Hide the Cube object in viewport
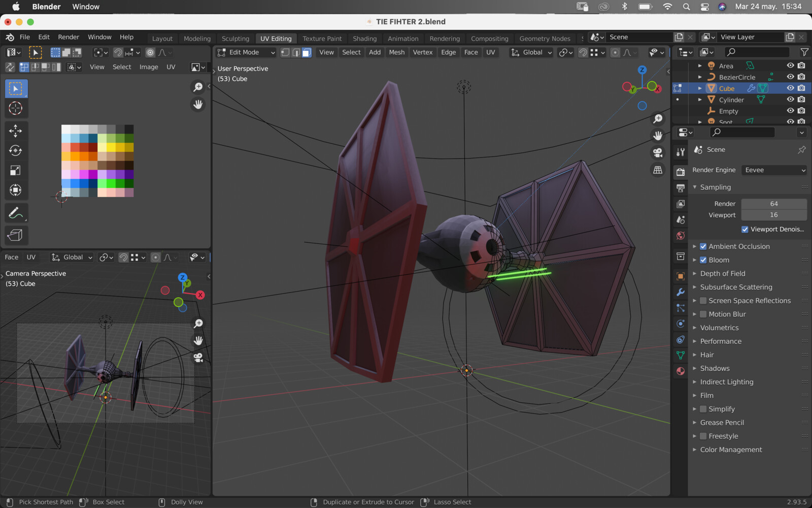The image size is (812, 508). (x=790, y=88)
